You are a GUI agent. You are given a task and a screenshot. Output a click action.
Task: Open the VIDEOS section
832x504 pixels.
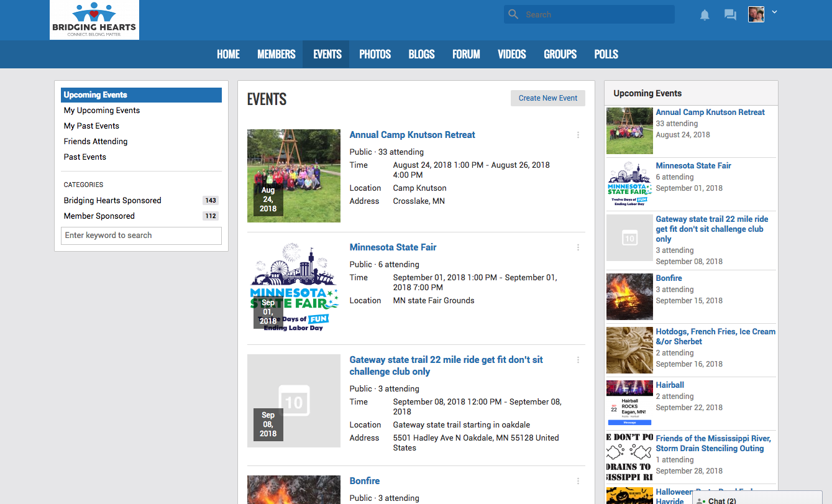512,55
